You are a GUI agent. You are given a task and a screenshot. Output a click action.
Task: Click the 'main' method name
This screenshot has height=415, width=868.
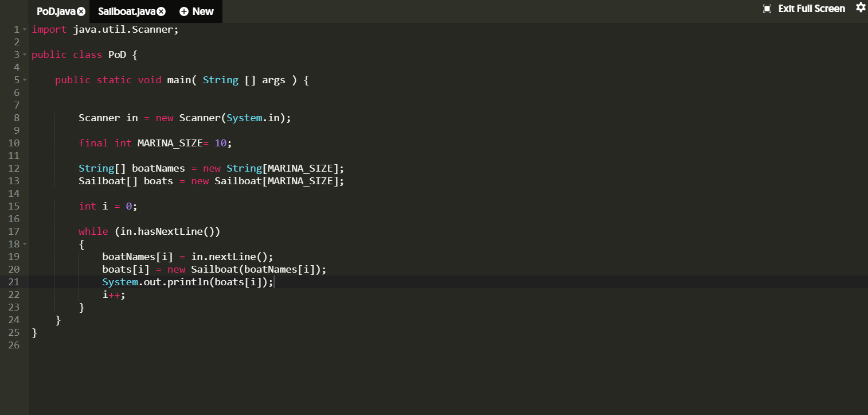pyautogui.click(x=179, y=80)
